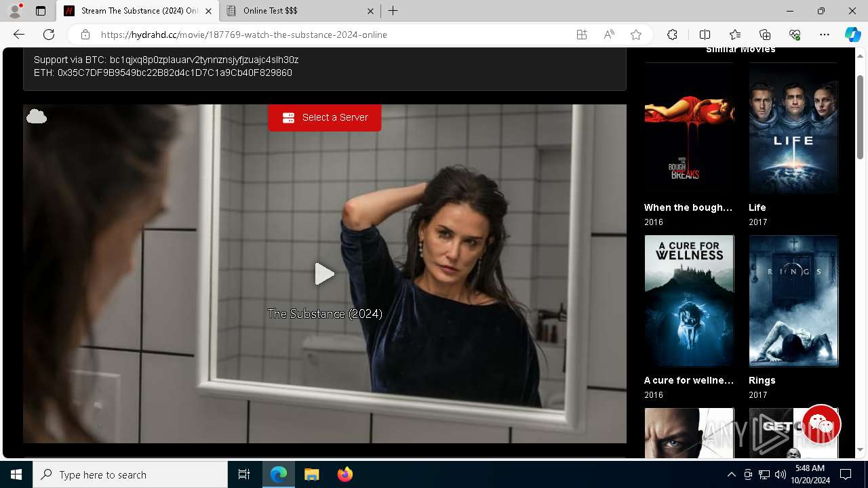Open Task View on the taskbar
The width and height of the screenshot is (868, 488).
[244, 474]
